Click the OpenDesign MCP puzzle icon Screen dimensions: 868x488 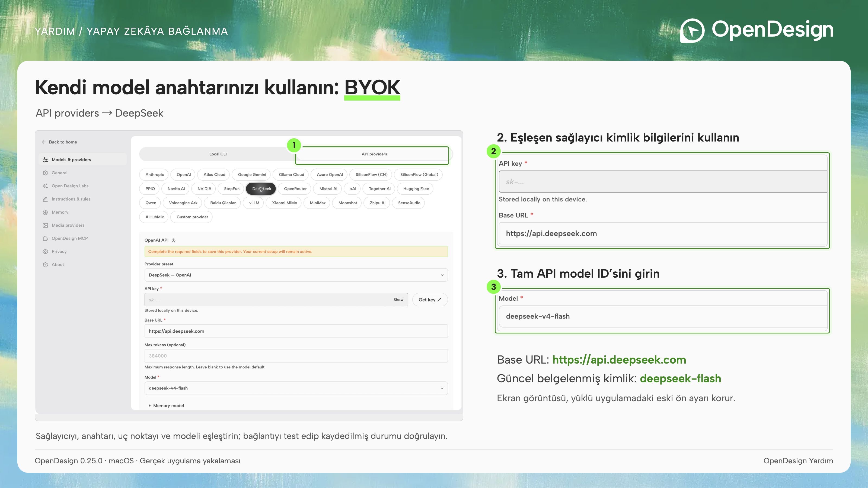[45, 239]
